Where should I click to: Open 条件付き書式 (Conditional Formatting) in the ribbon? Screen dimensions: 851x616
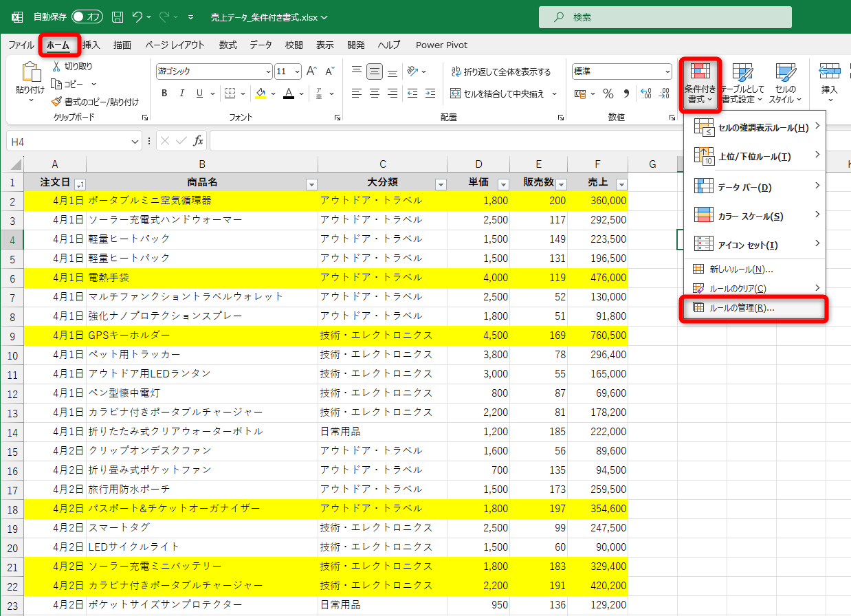click(x=700, y=82)
